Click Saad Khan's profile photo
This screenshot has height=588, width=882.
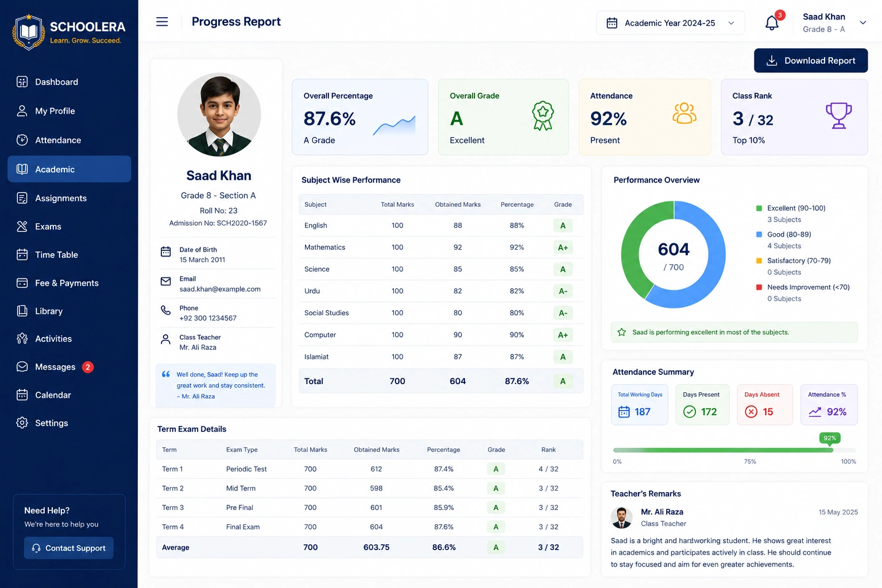point(219,114)
